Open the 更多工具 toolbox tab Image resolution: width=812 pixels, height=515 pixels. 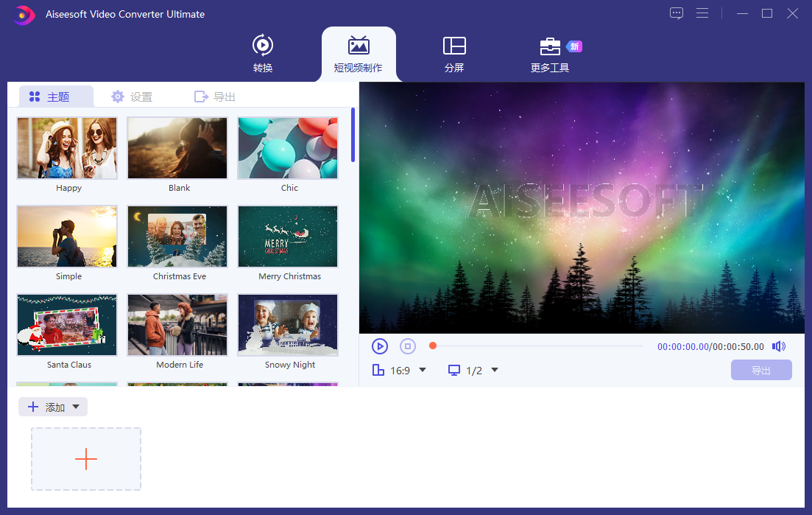550,54
